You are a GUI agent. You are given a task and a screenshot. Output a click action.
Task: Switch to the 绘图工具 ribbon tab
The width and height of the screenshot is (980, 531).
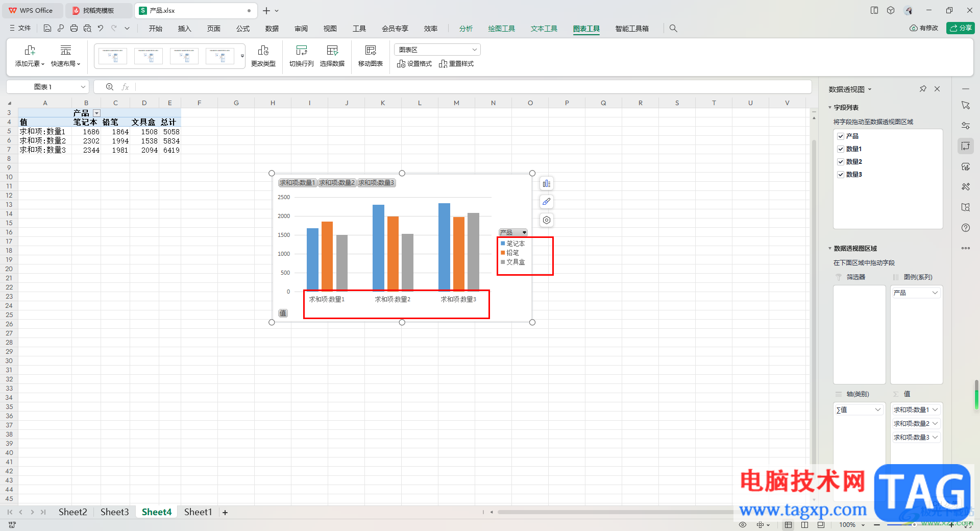[x=501, y=29]
